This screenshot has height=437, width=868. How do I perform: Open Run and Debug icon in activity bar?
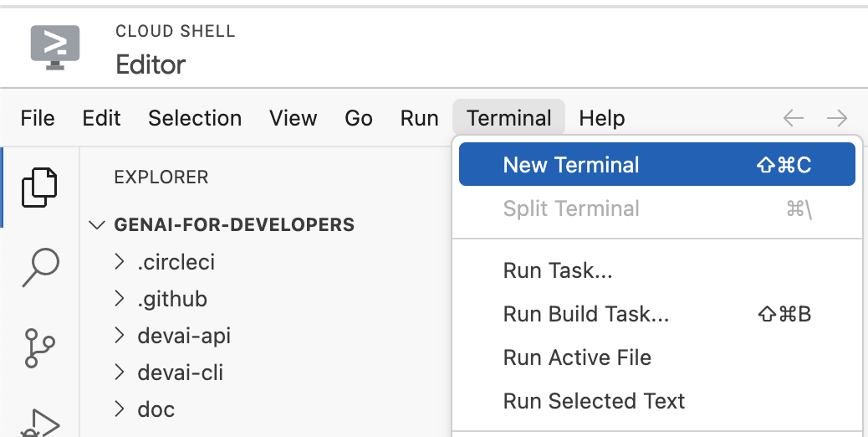pyautogui.click(x=39, y=422)
